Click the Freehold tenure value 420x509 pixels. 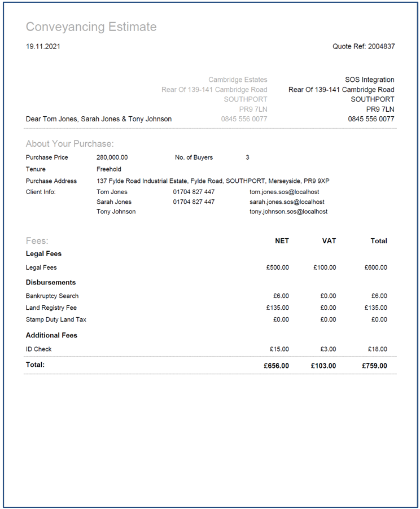click(109, 169)
